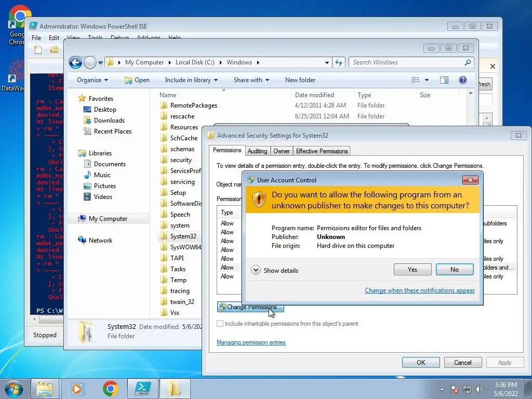The height and width of the screenshot is (399, 532).
Task: Open address bar history dropdown
Action: (x=327, y=63)
